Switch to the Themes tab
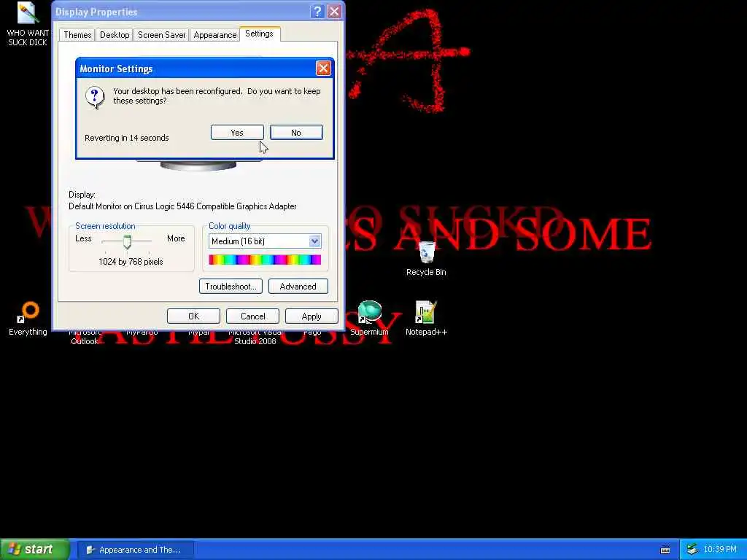Viewport: 747px width, 560px height. [x=77, y=35]
